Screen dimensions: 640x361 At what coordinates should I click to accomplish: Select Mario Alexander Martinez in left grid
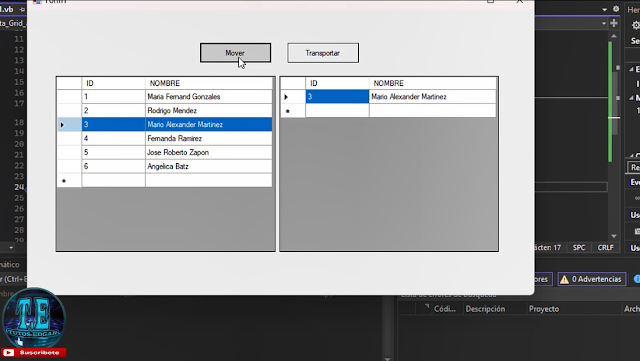tap(209, 125)
